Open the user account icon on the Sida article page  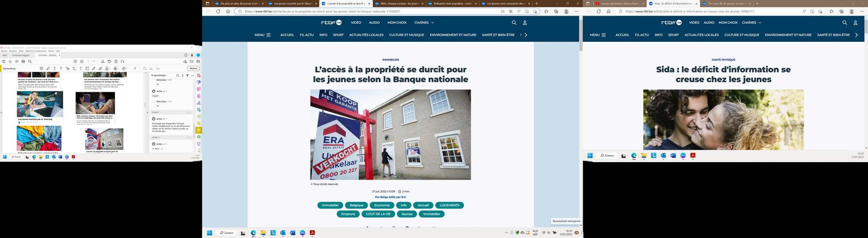coord(855,23)
